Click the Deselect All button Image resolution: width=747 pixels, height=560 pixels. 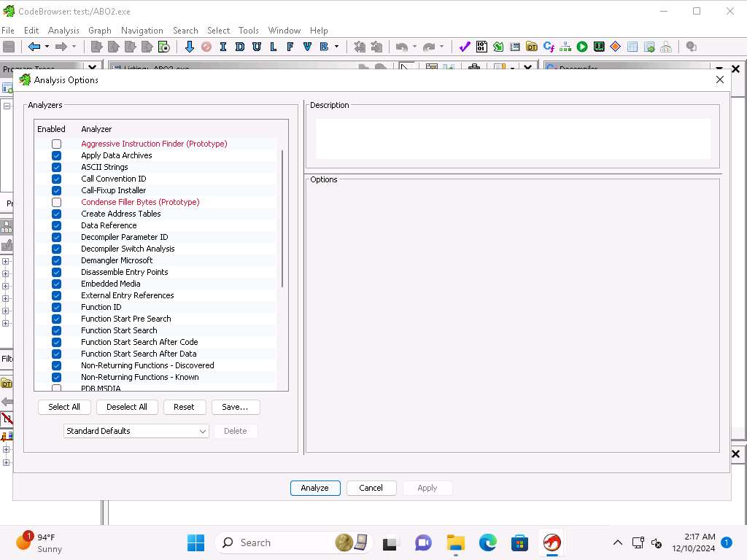127,407
